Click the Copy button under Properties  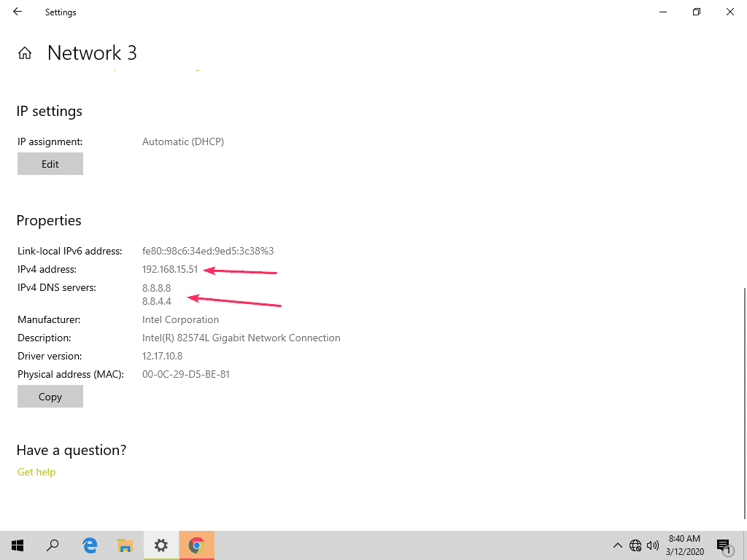[50, 397]
